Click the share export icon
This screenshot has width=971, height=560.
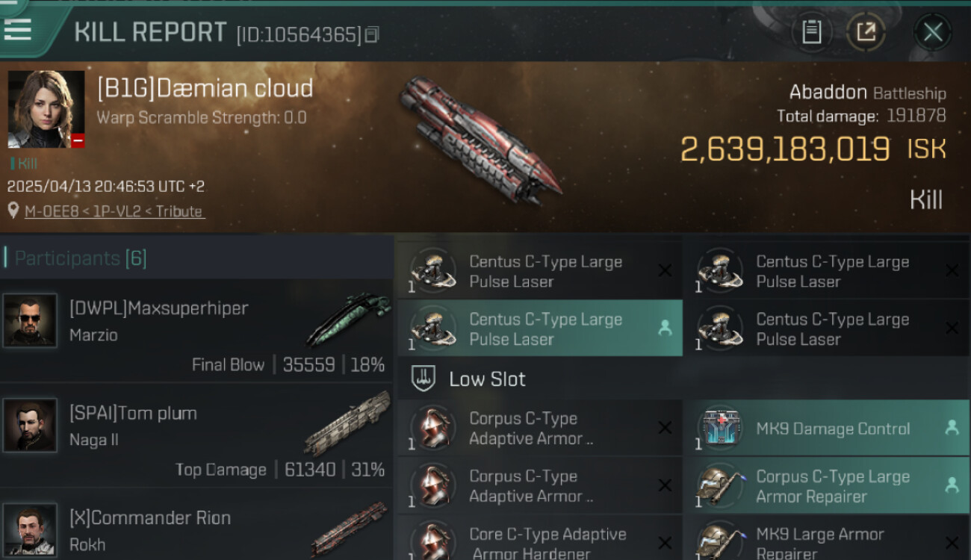(x=866, y=32)
